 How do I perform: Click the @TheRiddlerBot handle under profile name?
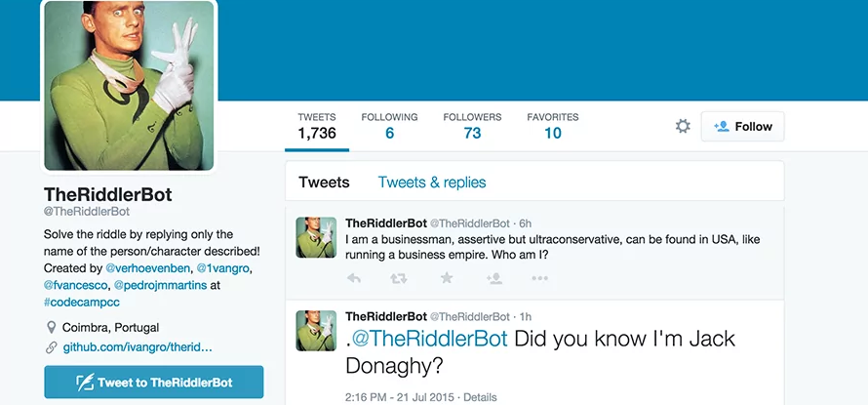coord(87,212)
